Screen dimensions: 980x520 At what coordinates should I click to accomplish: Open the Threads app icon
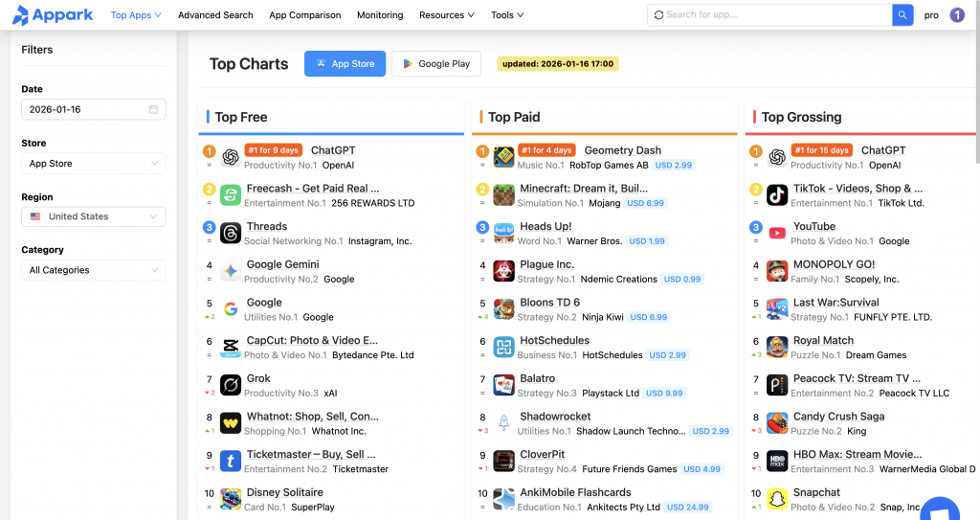pyautogui.click(x=231, y=234)
